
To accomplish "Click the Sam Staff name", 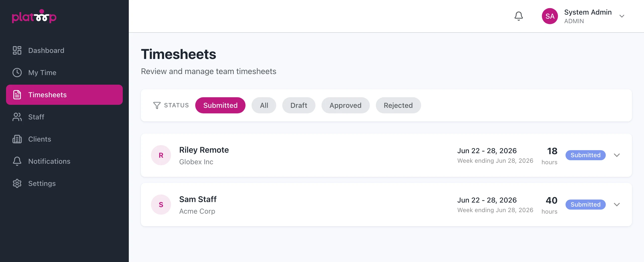I will (198, 199).
